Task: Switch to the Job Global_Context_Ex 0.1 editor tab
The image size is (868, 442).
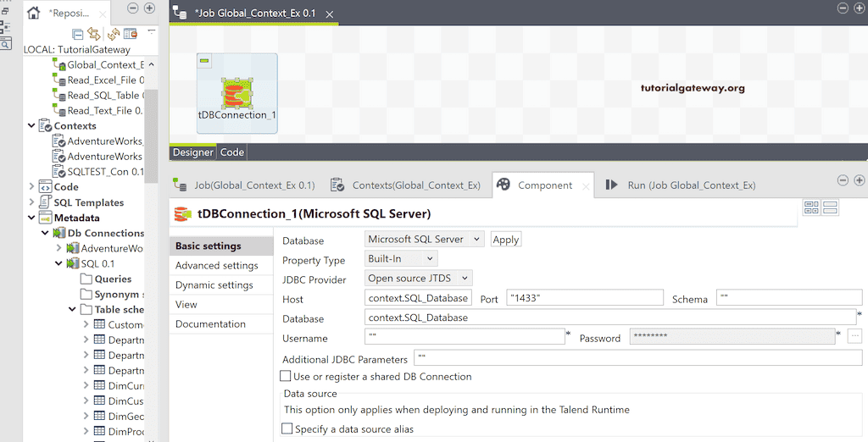Action: tap(254, 13)
